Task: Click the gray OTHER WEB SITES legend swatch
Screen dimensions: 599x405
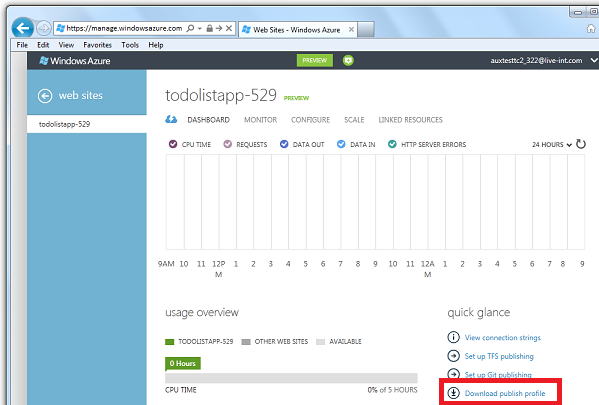Action: point(246,342)
